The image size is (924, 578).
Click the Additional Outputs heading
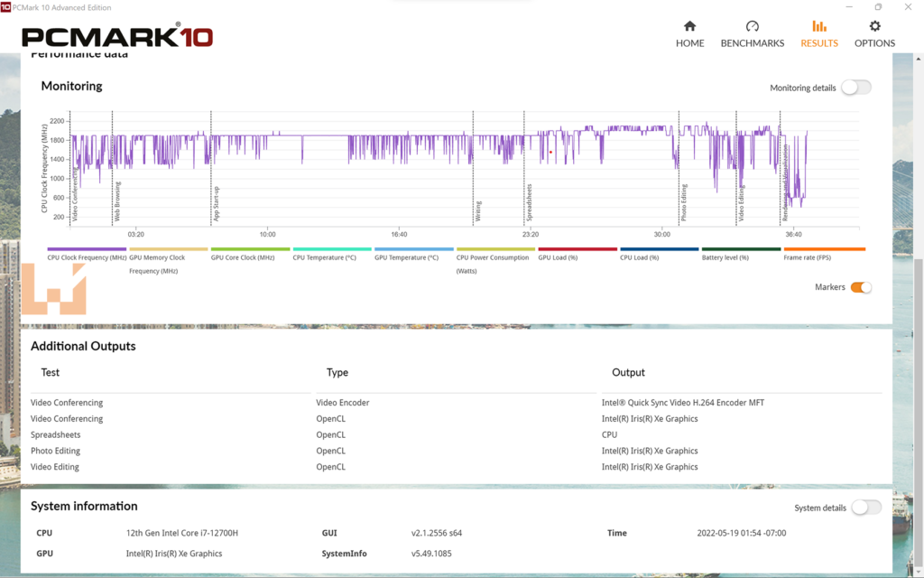83,346
